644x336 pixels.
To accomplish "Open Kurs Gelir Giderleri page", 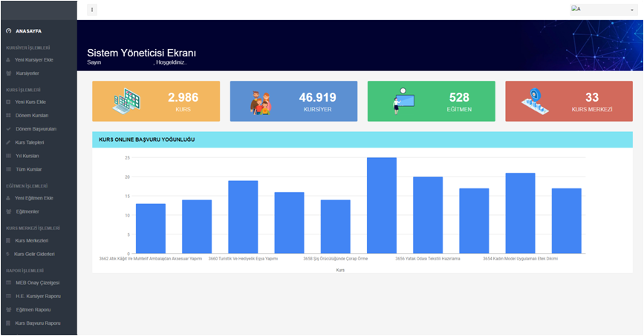I will (x=35, y=254).
